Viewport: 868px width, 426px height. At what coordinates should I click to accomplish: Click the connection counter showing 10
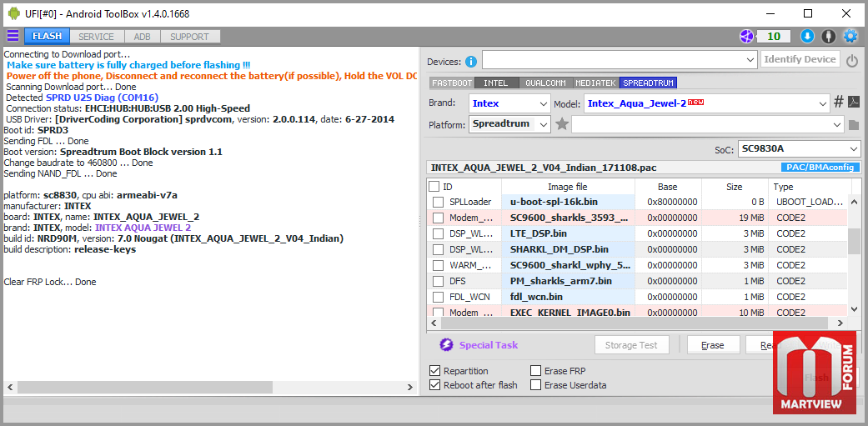pos(774,37)
